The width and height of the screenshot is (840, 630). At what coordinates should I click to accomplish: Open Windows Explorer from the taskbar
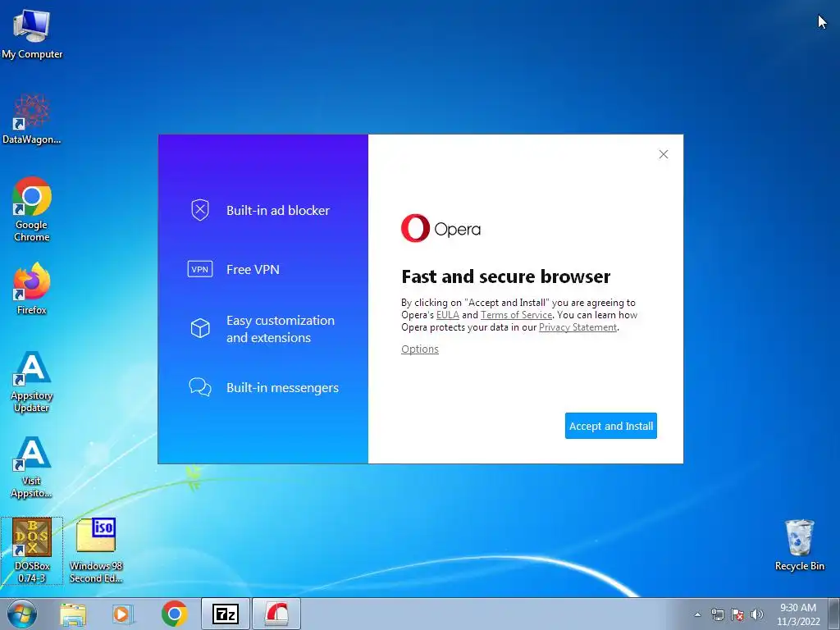[x=73, y=614]
